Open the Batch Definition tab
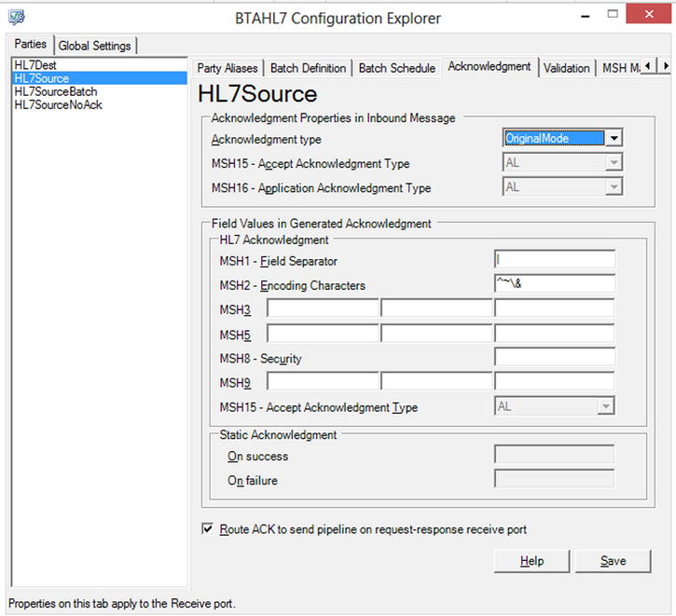The image size is (676, 616). pos(309,68)
